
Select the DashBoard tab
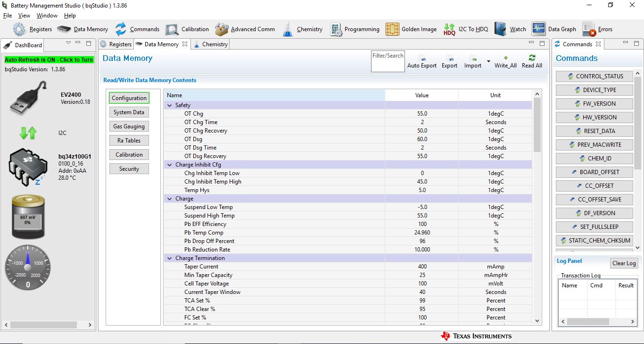point(23,45)
